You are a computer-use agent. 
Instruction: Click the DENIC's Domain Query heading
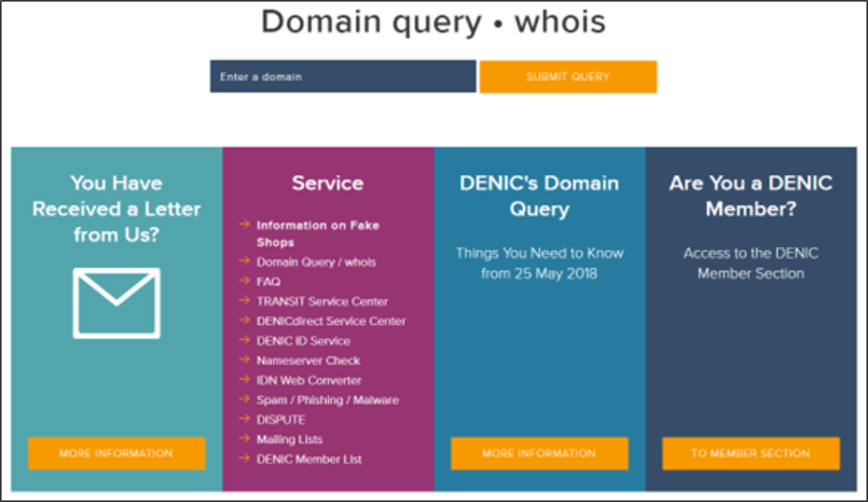pos(539,196)
